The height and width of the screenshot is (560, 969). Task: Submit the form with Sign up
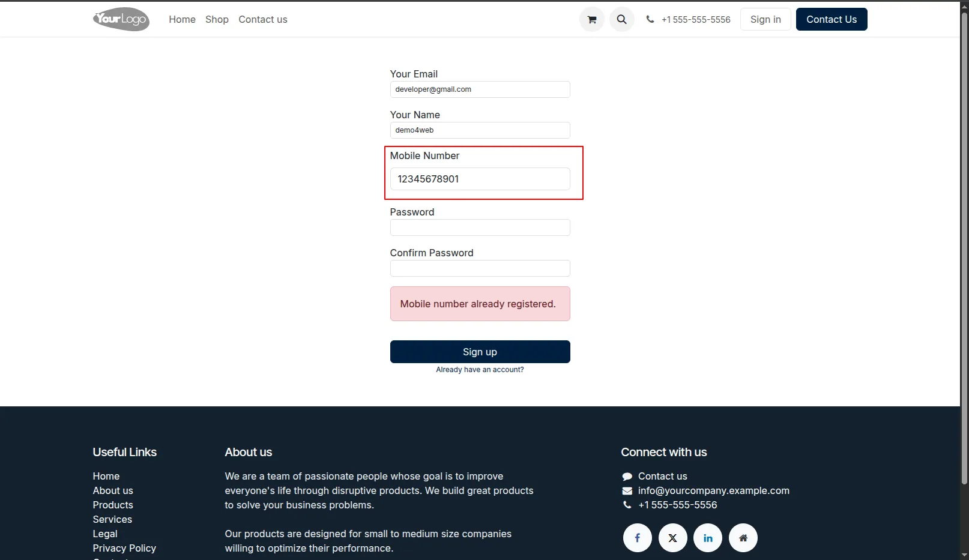480,352
